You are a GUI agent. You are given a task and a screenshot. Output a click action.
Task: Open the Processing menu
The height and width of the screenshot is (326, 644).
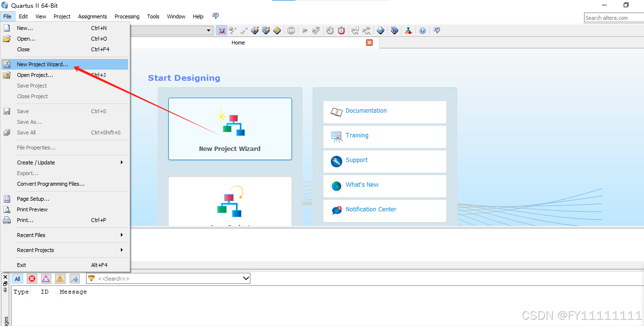tap(127, 16)
